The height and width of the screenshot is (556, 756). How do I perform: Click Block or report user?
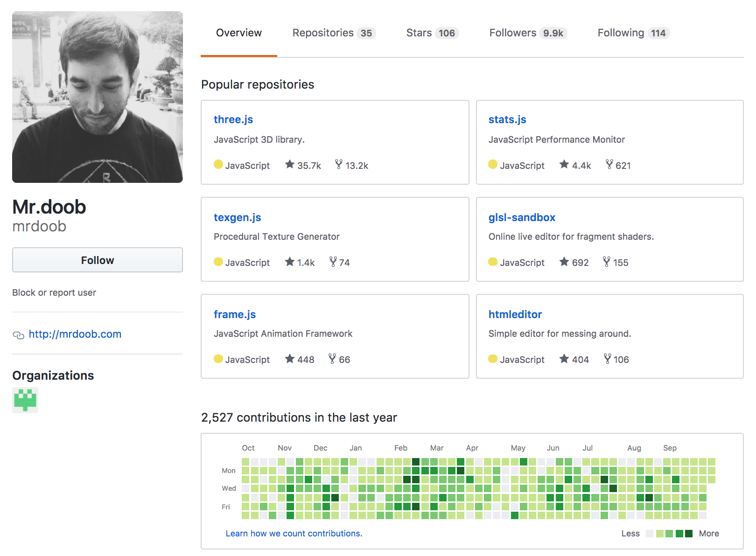coord(54,293)
